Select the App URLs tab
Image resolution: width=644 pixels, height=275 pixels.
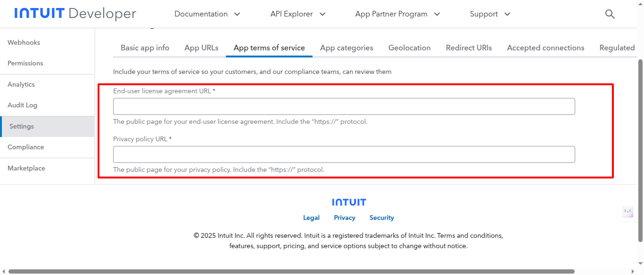(201, 48)
